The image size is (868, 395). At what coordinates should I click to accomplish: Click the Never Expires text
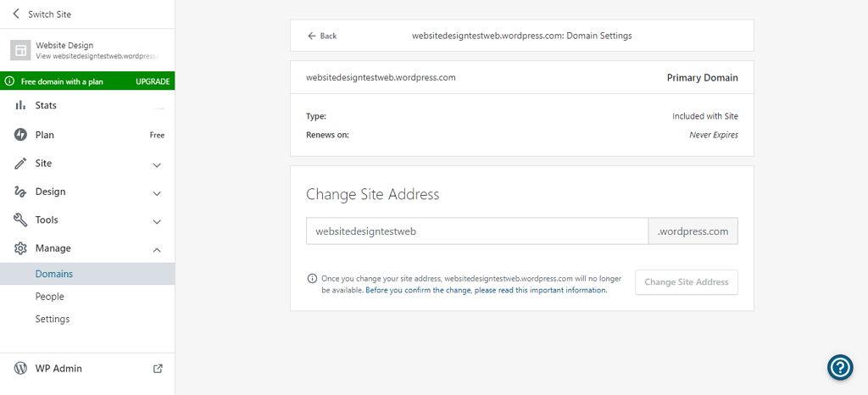(x=714, y=135)
